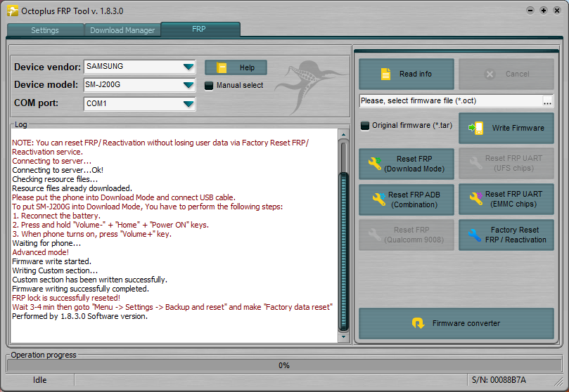Click the firmware file browse ellipsis button
569x392 pixels.
tap(547, 101)
